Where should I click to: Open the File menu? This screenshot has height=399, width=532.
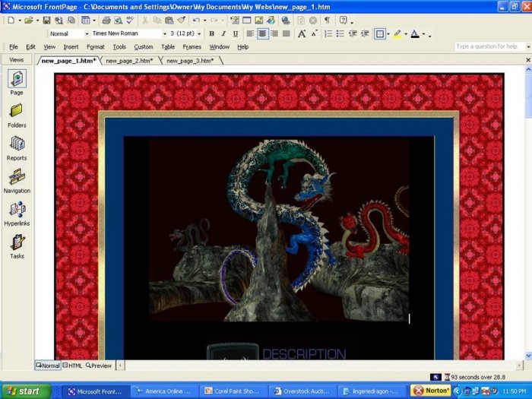pyautogui.click(x=14, y=47)
